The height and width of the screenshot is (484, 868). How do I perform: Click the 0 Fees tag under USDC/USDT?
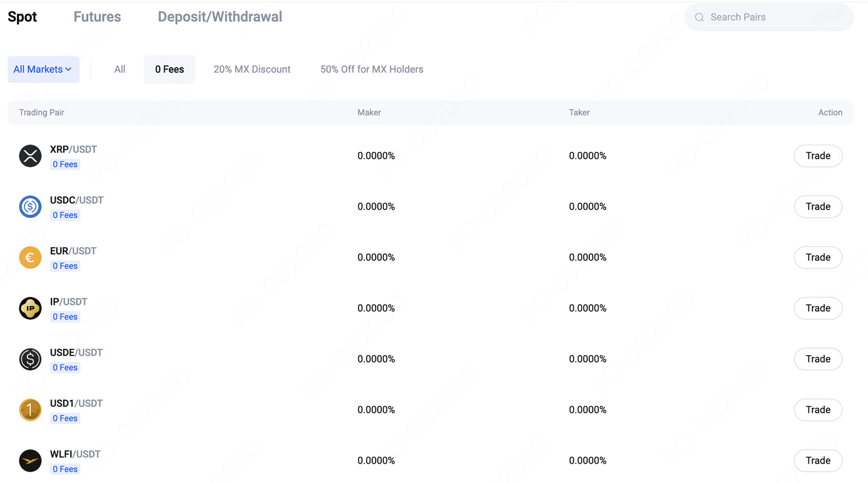[65, 215]
